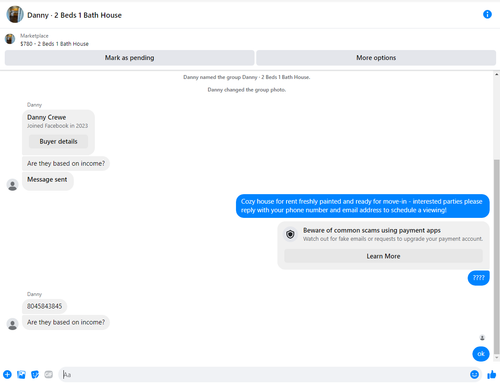The image size is (500, 387).
Task: Click the ok sent message bubble
Action: click(x=481, y=354)
